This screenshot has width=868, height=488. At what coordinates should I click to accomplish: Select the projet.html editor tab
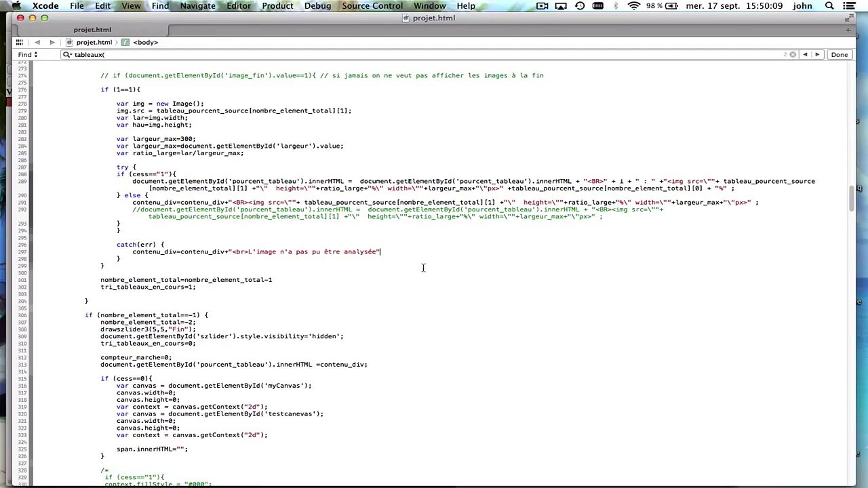pos(92,30)
